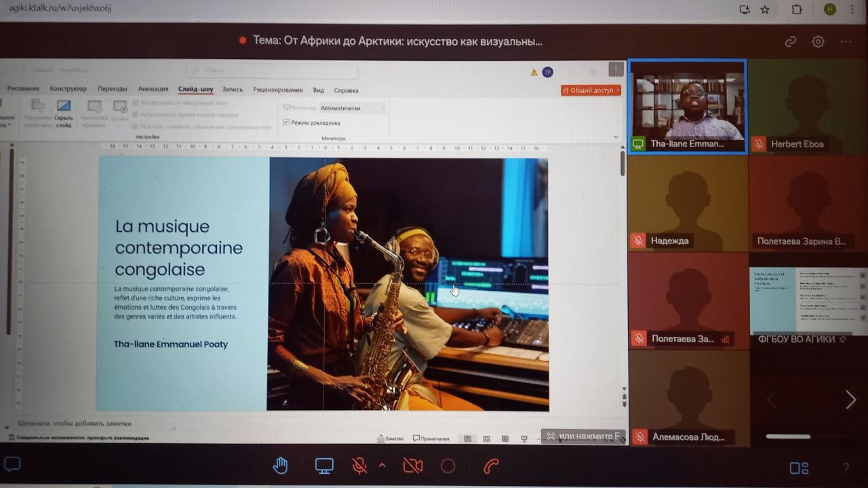
Task: Click the Общий доступ share button
Action: (591, 90)
